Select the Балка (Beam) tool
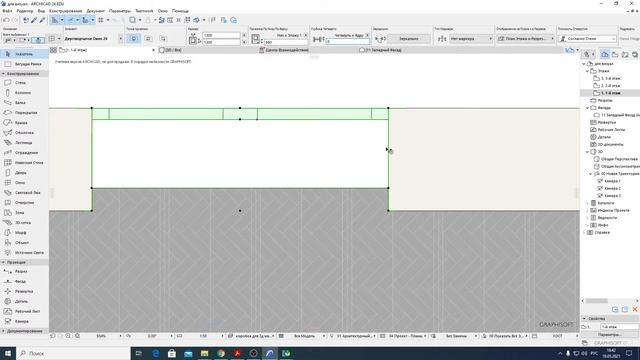Screen dimensions: 640x360 click(24, 102)
